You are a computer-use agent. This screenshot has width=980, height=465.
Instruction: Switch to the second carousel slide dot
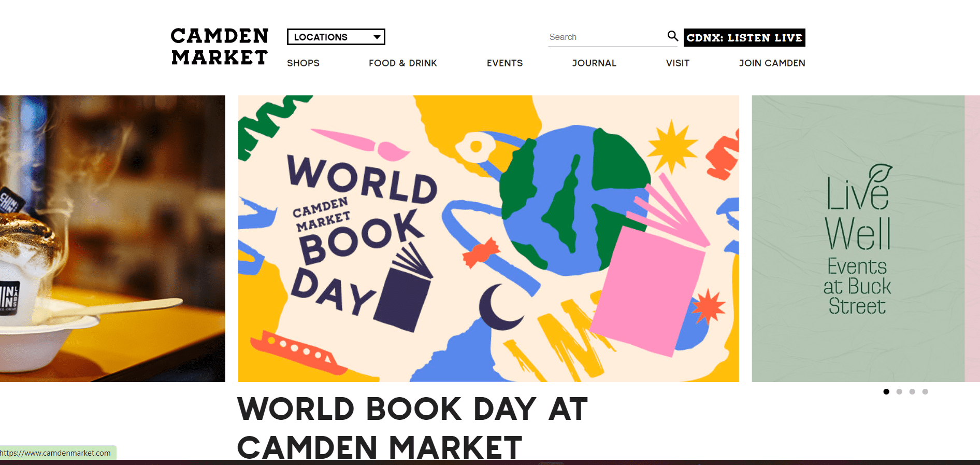pyautogui.click(x=899, y=391)
